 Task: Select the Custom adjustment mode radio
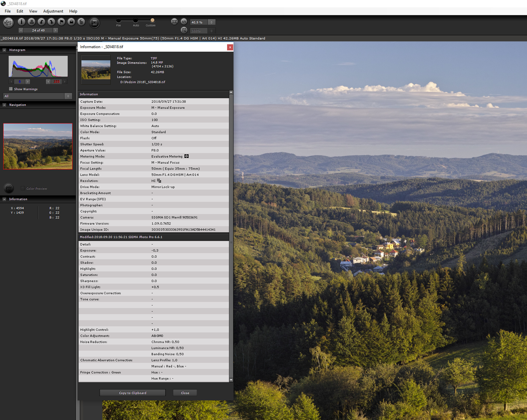click(152, 20)
